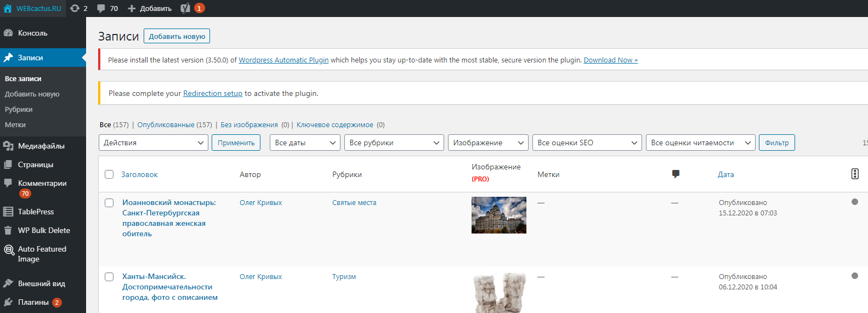Click the home icon beside WEBcactus.RU

[8, 8]
